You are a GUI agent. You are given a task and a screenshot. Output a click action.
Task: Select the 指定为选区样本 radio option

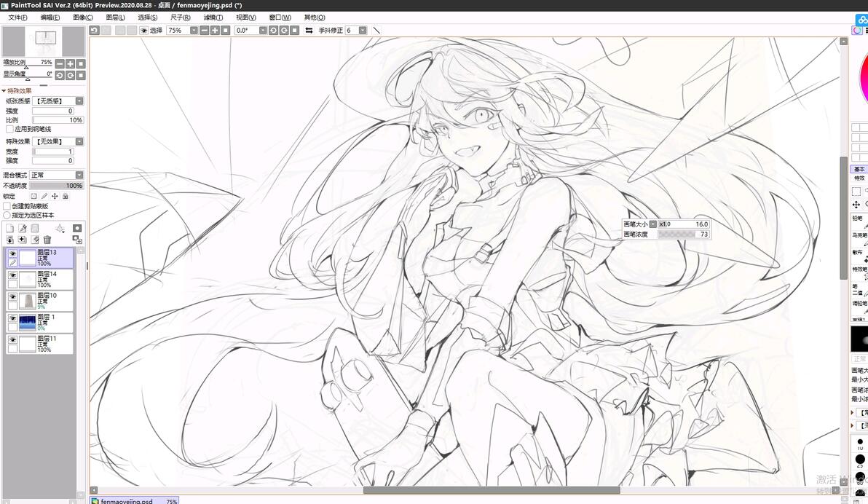[7, 215]
